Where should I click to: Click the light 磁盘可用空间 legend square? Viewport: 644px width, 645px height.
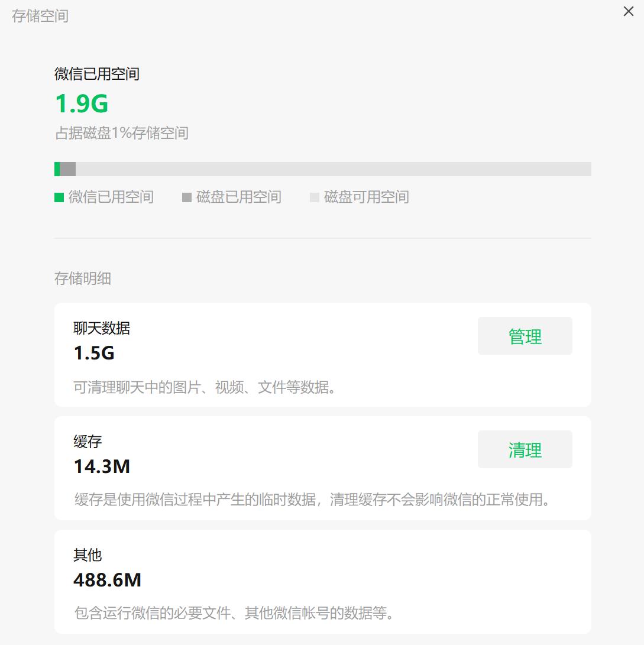click(x=315, y=197)
